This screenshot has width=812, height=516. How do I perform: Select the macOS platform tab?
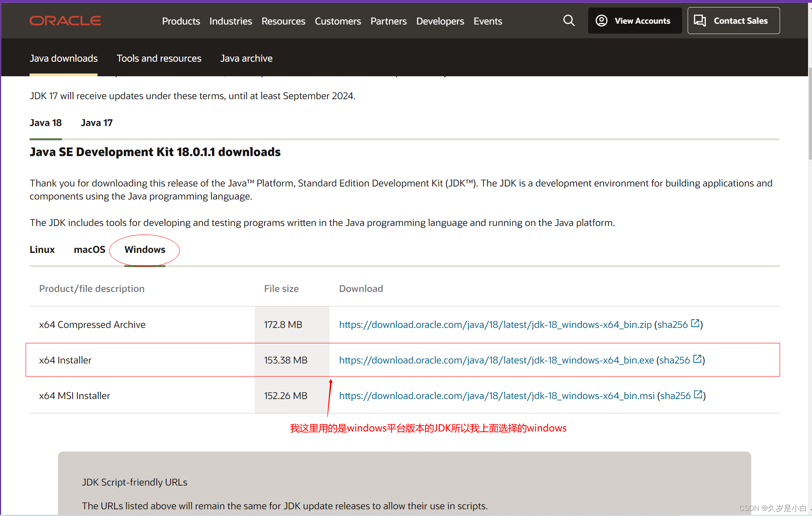click(88, 249)
